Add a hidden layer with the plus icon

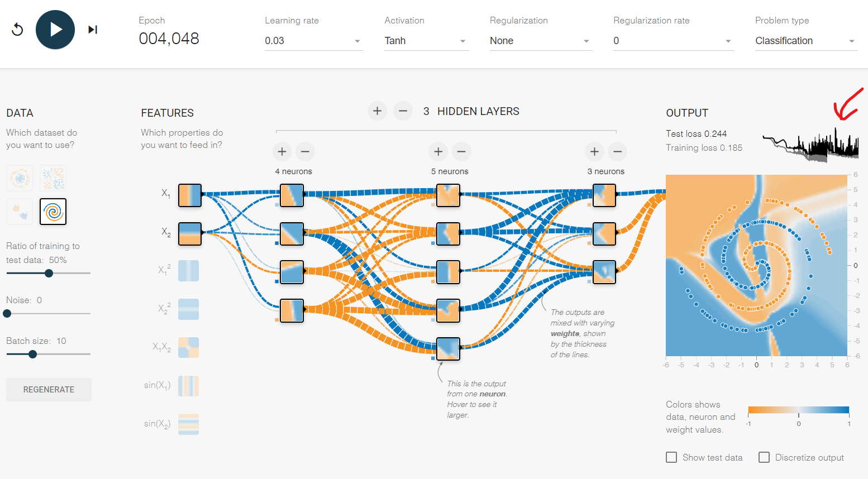tap(377, 111)
